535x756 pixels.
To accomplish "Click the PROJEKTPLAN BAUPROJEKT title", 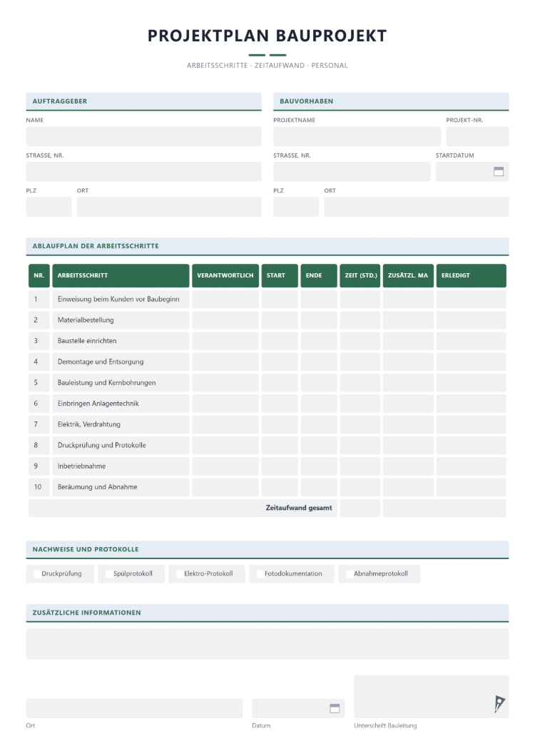I will tap(267, 36).
